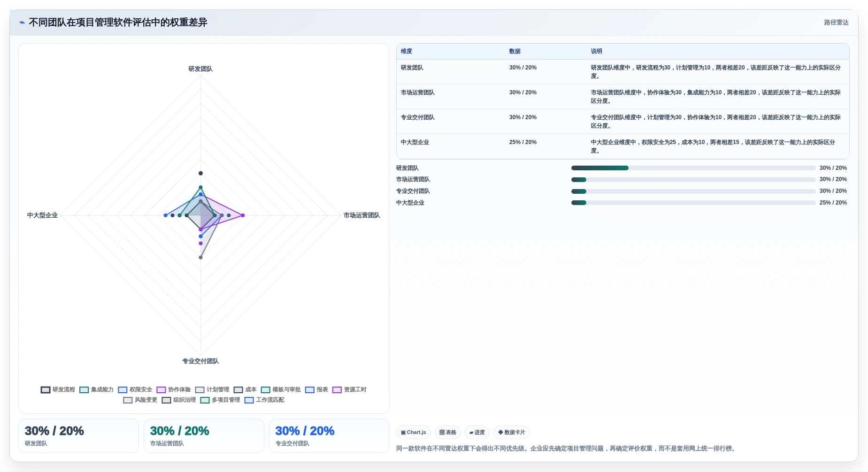868x472 pixels.
Task: Click the 市场运营团队 30% / 20% stat card
Action: [204, 436]
